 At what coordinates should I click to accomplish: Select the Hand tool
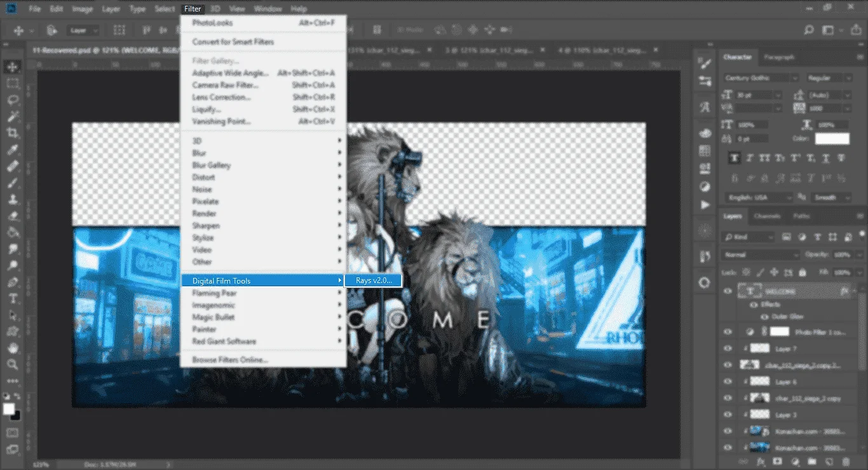[x=12, y=348]
